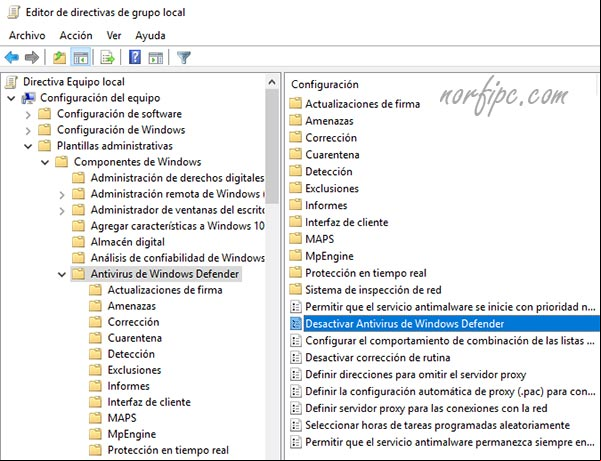Collapse Antivirus de Windows Defender node
This screenshot has width=601, height=461.
click(x=62, y=274)
